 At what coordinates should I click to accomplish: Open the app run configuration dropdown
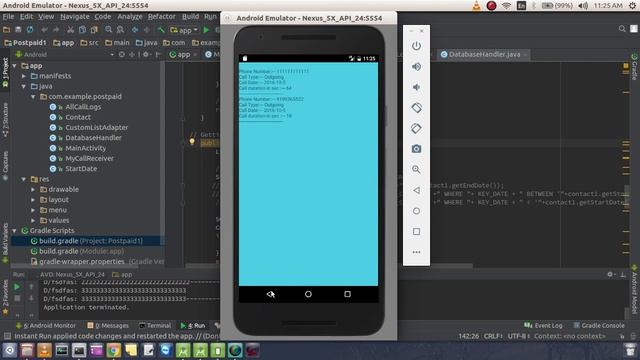(x=184, y=30)
